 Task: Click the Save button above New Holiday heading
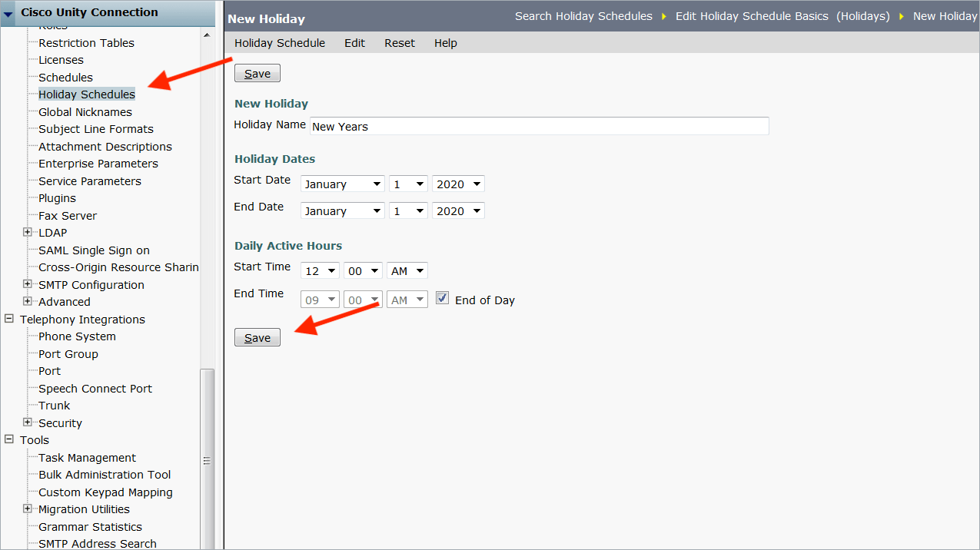(x=257, y=73)
